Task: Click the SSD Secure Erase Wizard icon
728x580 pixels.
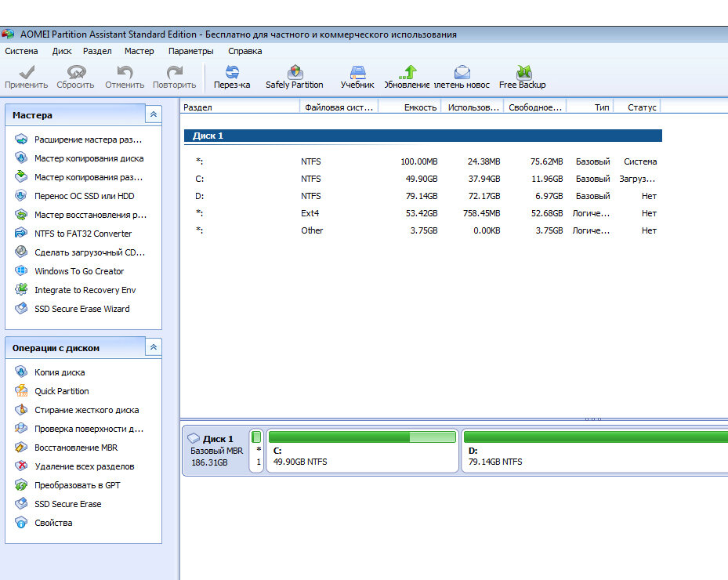Action: 21,308
